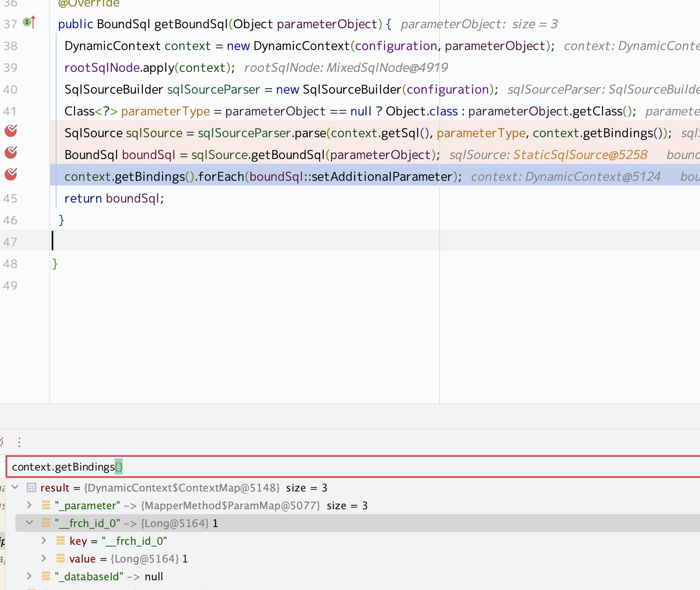Screen dimensions: 700x590
Task: Expand the key node under __frch_id_0
Action: pyautogui.click(x=44, y=541)
